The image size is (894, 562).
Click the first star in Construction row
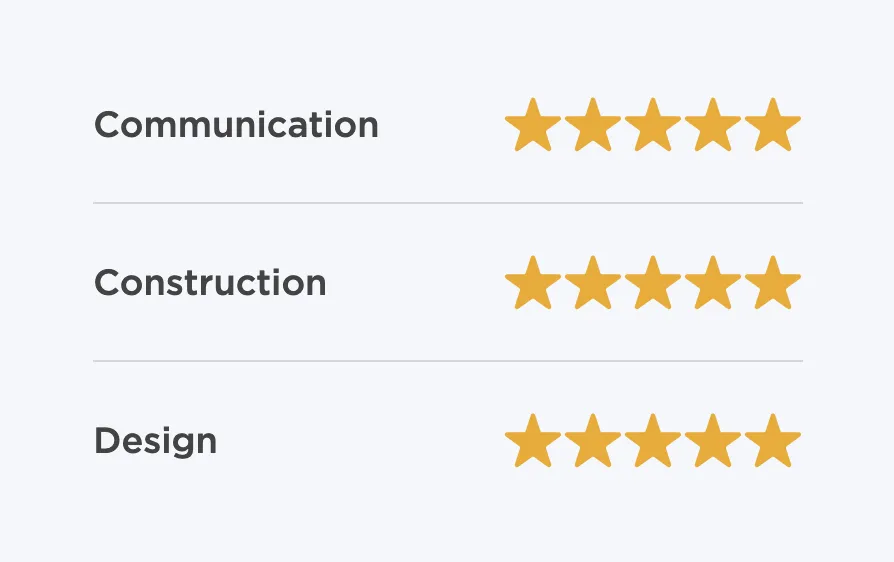tap(533, 283)
